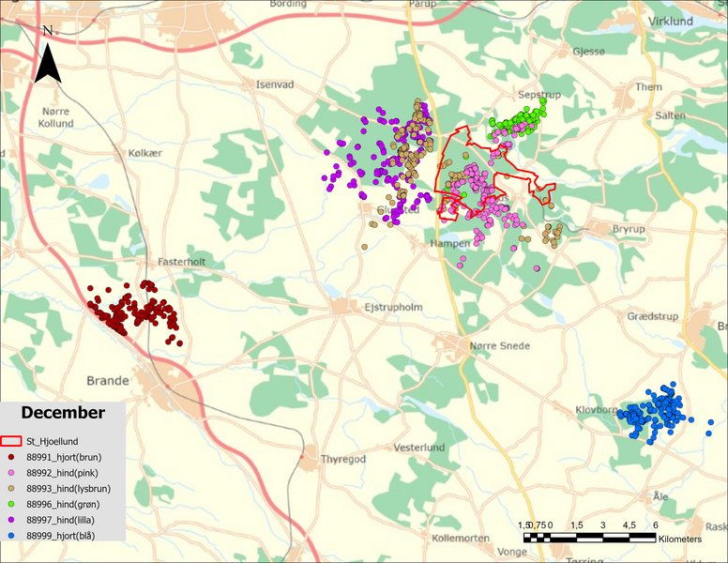Click the December legend title

(x=63, y=413)
